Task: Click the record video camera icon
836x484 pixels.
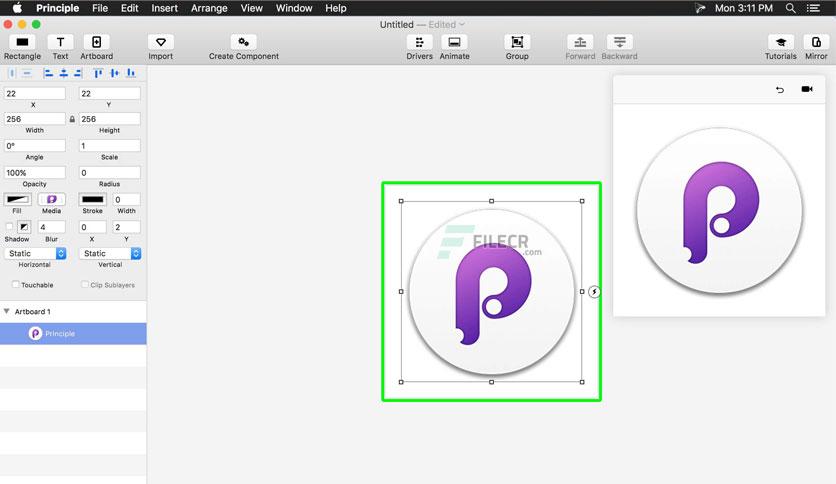Action: (x=807, y=89)
